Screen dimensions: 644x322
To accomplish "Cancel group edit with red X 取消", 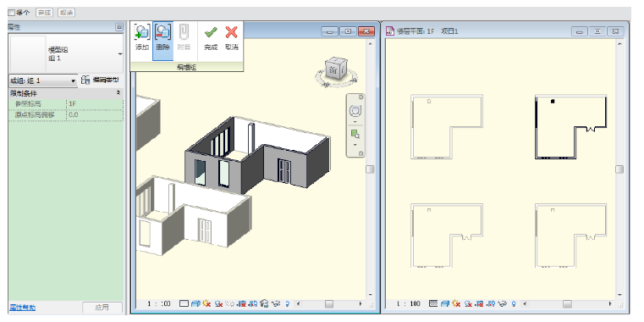I will coord(232,38).
